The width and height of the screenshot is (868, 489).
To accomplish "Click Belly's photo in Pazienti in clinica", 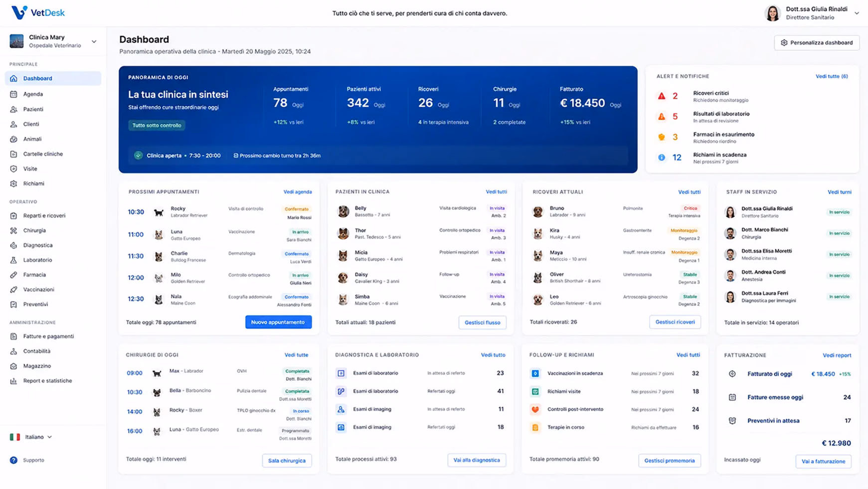I will pos(343,212).
